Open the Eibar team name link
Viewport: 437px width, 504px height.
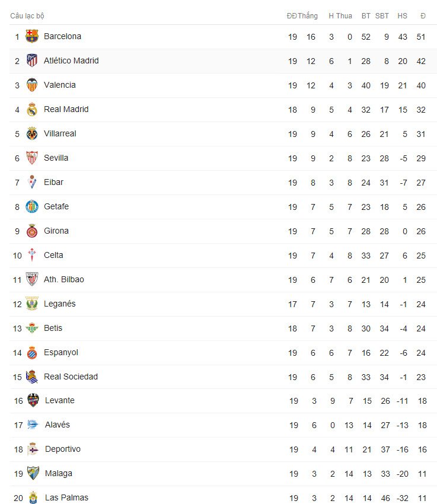click(x=53, y=182)
